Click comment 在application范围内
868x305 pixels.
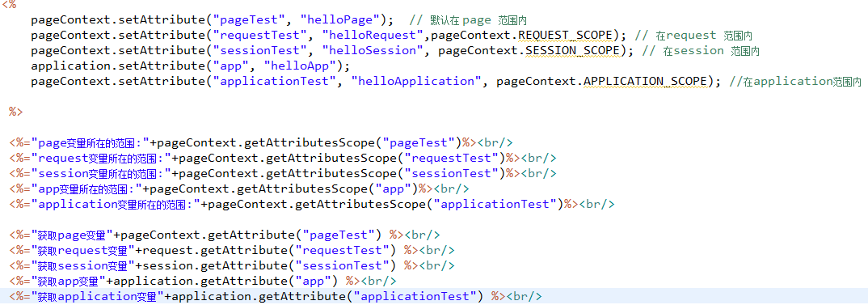tap(796, 82)
